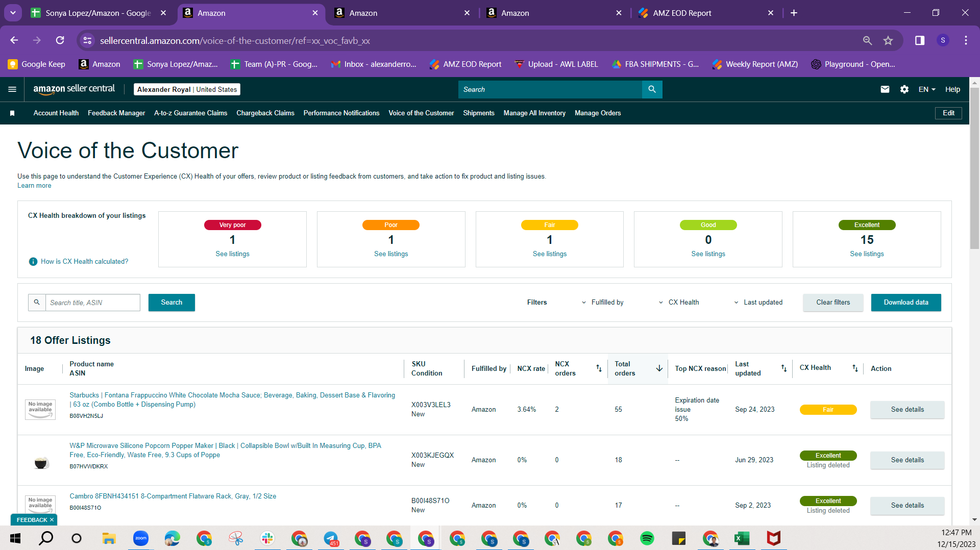Screen dimensions: 980x550
Task: Open the Chrome three-dot menu
Action: coord(966,40)
